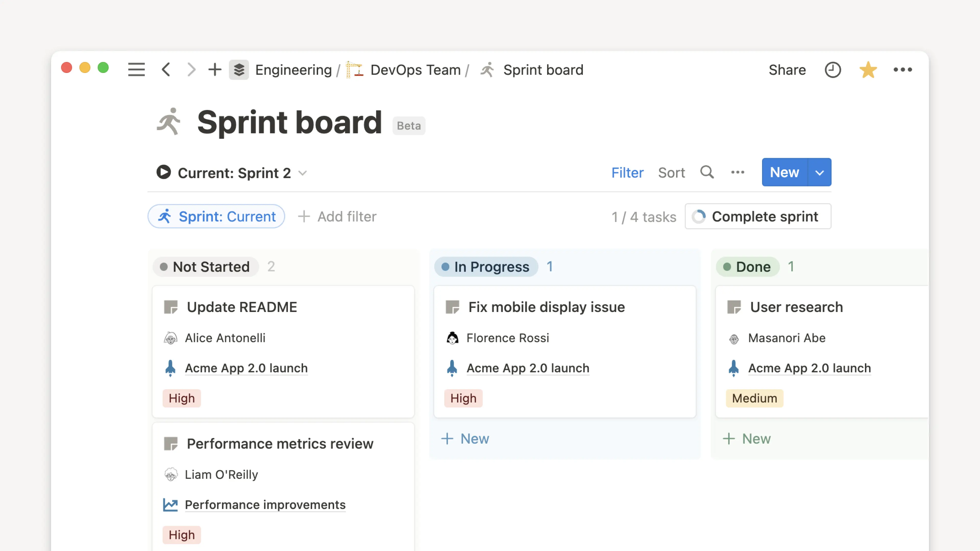The width and height of the screenshot is (980, 551).
Task: Click the Medium priority tag on User research
Action: 754,398
